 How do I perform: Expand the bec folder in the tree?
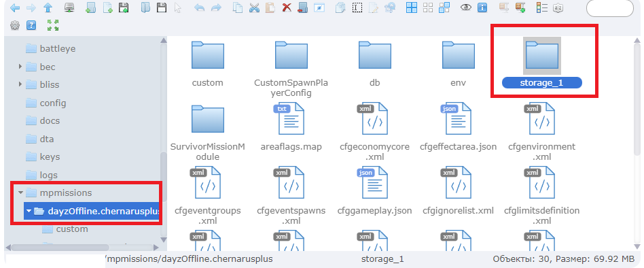(x=20, y=66)
